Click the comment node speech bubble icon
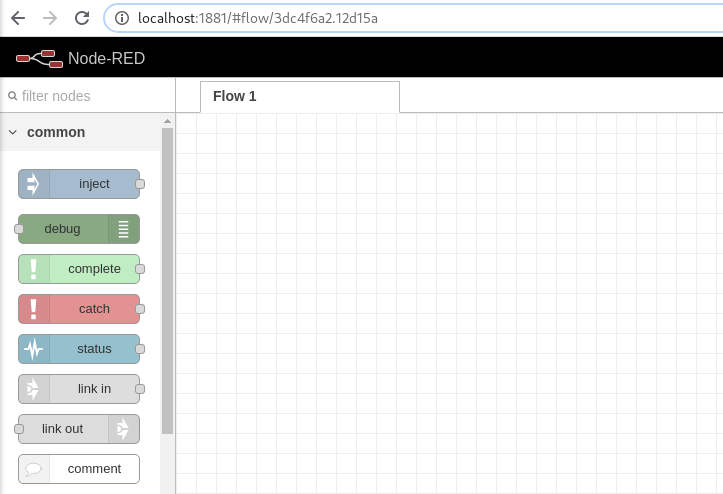Viewport: 723px width, 494px height. (x=34, y=469)
